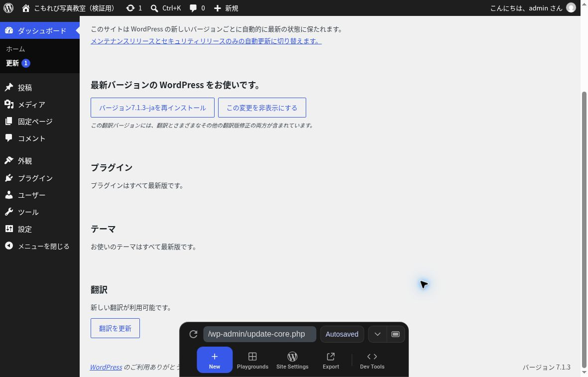Click the keyboard-shaped icon beside the chevron
Viewport: 588px width, 377px height.
coord(395,334)
